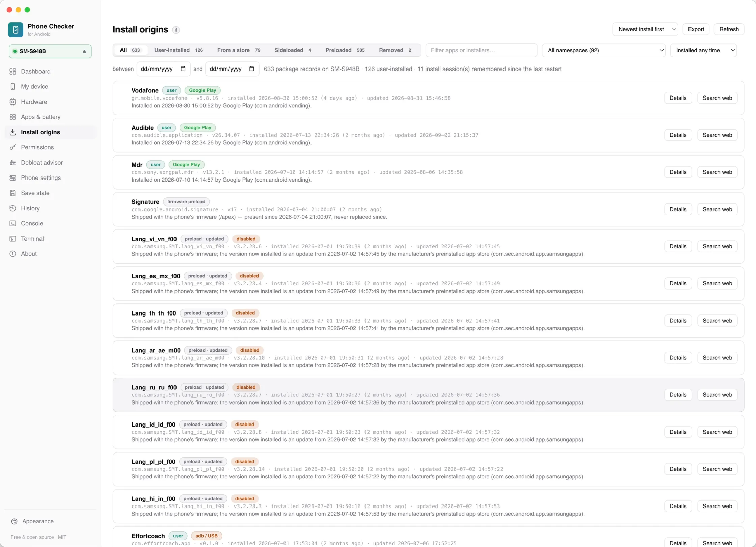756x547 pixels.
Task: Click the My device phone icon
Action: [x=13, y=86]
